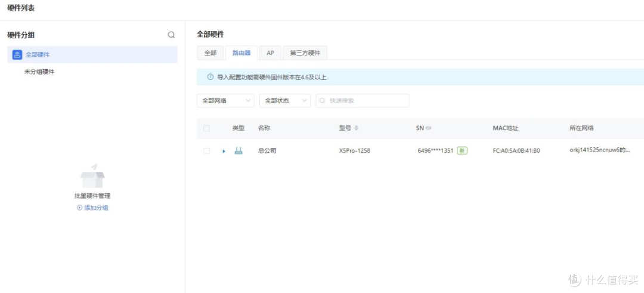Switch to the 全部 tab
Image resolution: width=644 pixels, height=293 pixels.
point(210,53)
